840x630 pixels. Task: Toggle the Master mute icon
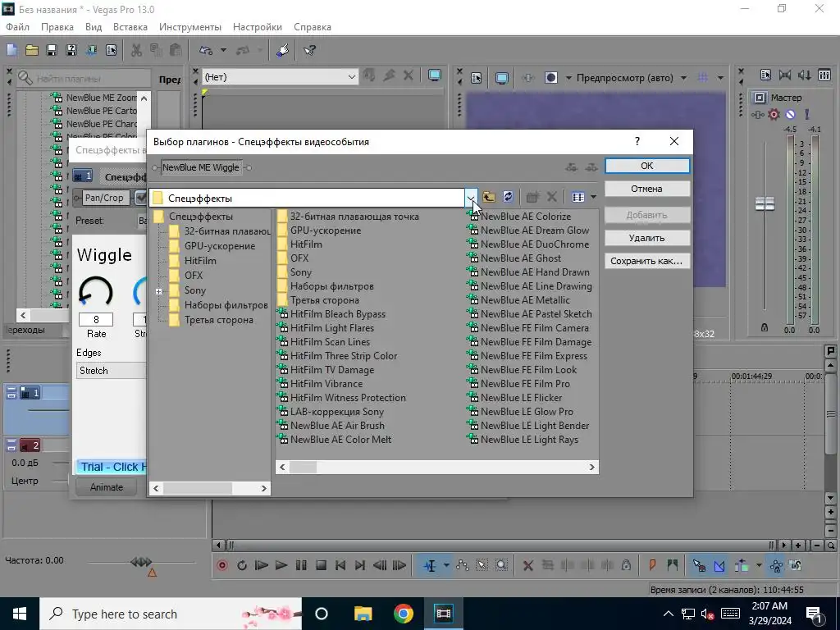coord(790,114)
